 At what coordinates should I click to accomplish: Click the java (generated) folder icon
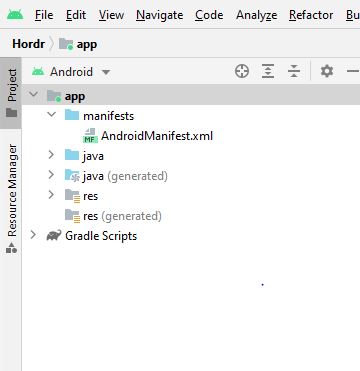[72, 175]
